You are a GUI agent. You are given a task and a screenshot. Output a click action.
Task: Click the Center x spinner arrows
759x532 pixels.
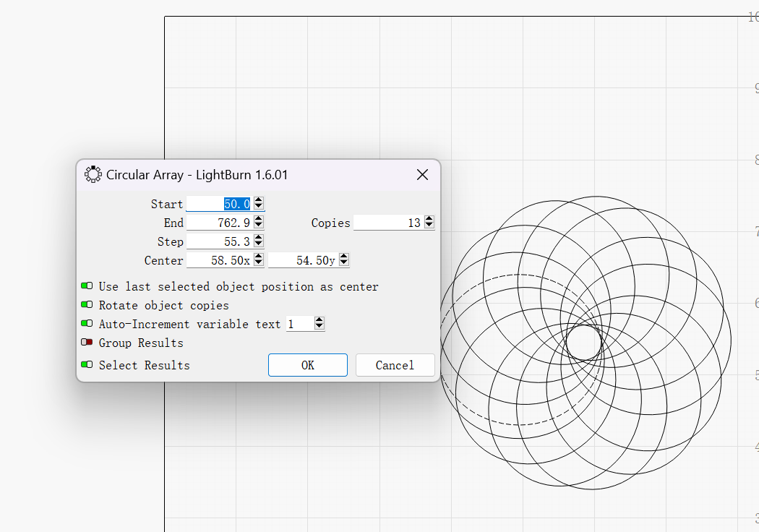pyautogui.click(x=259, y=260)
